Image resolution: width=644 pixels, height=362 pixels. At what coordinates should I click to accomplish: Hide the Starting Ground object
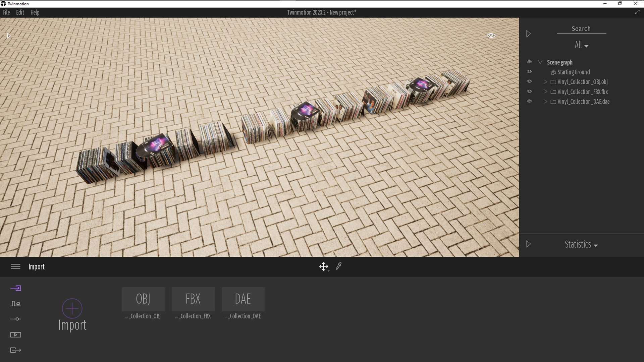click(529, 72)
